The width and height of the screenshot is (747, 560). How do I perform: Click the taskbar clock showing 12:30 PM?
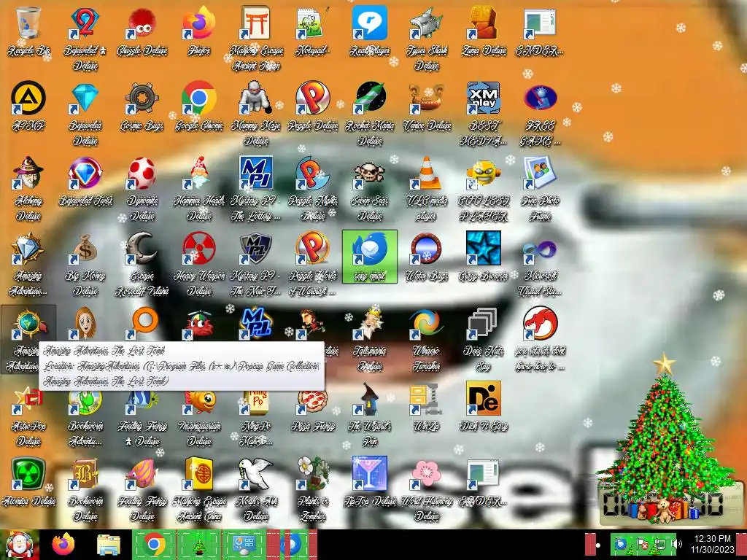click(712, 544)
